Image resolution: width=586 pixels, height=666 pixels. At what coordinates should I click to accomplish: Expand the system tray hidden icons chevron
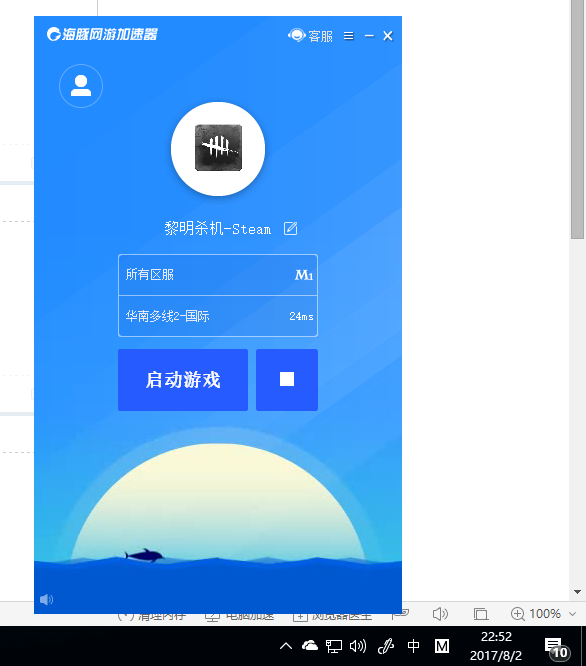point(286,646)
